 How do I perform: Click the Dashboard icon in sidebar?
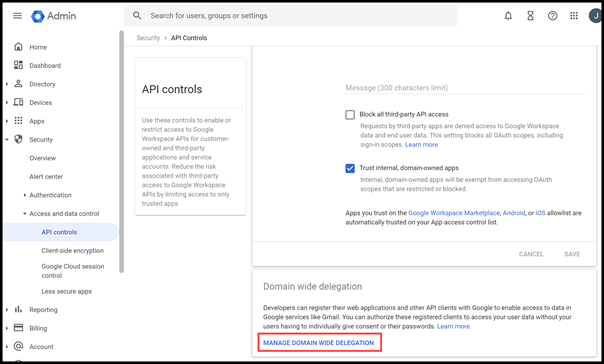tap(18, 65)
